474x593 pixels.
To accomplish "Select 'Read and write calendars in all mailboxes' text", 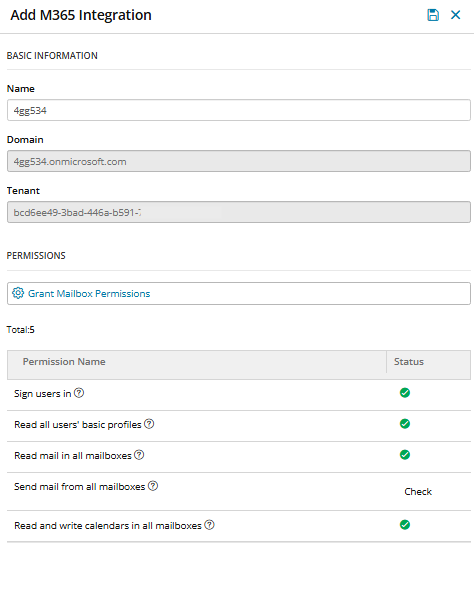I will click(x=108, y=526).
